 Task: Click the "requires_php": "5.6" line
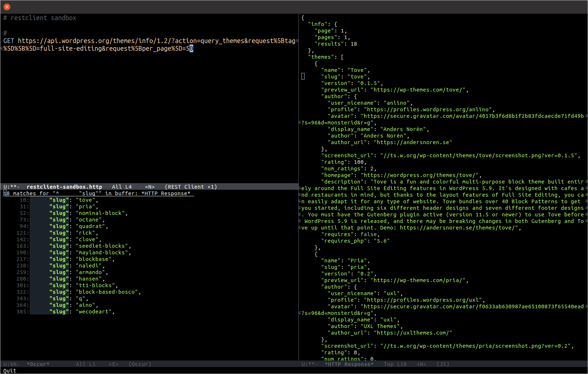(355, 241)
